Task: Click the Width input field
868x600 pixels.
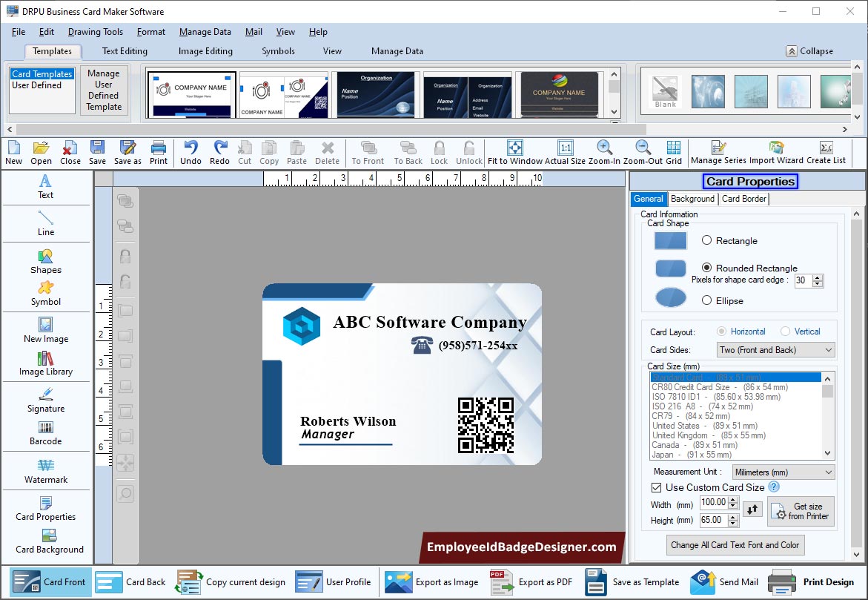Action: pos(714,503)
